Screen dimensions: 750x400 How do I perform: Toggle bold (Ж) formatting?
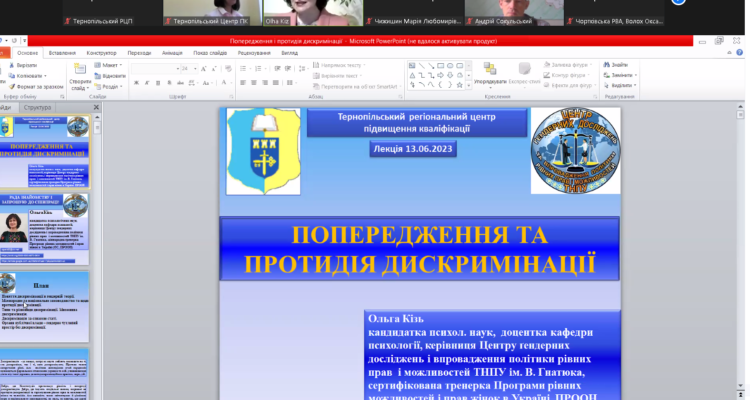pos(136,83)
